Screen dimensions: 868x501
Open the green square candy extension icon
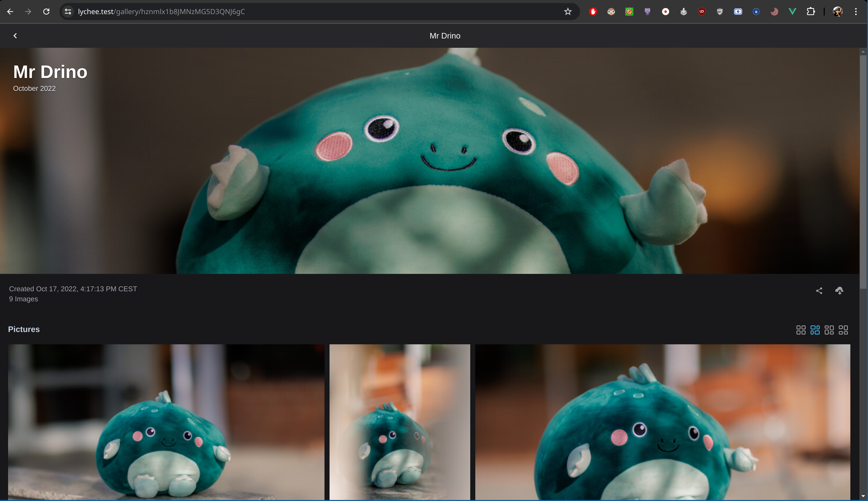[629, 12]
